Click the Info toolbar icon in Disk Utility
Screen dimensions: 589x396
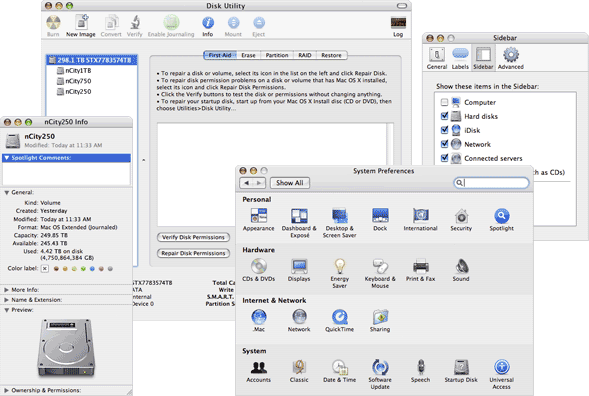(208, 26)
